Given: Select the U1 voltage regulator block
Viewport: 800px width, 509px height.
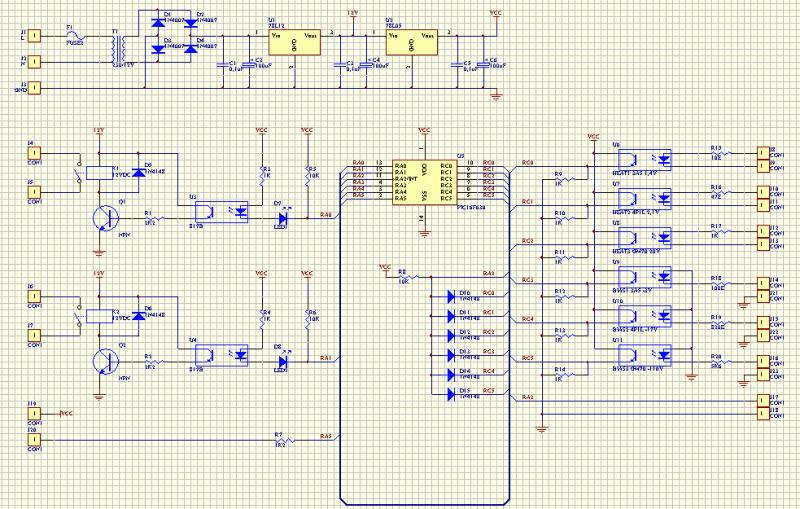Looking at the screenshot, I should 292,40.
